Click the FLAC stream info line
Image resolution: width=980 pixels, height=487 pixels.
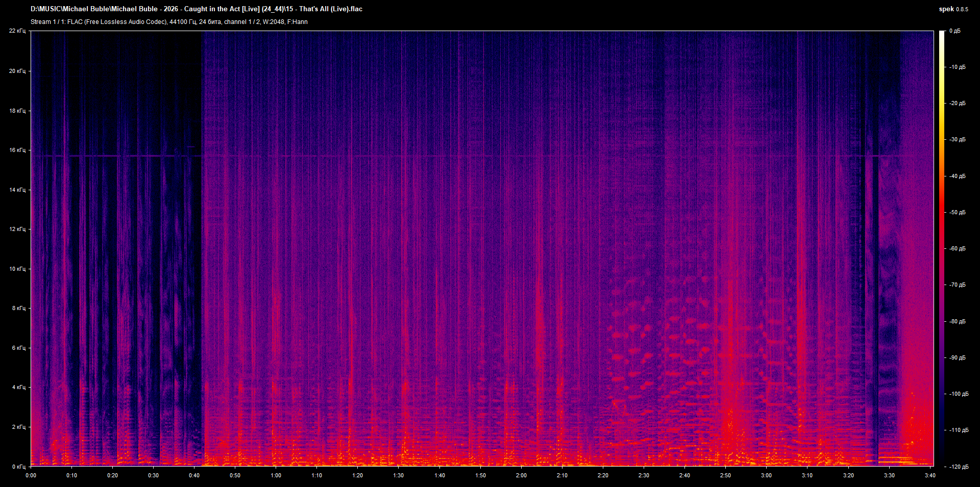pos(169,22)
